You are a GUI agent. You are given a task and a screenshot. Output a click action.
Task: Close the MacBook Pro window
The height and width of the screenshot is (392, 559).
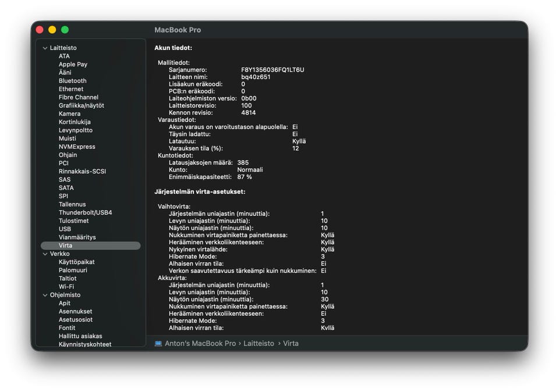click(x=40, y=30)
